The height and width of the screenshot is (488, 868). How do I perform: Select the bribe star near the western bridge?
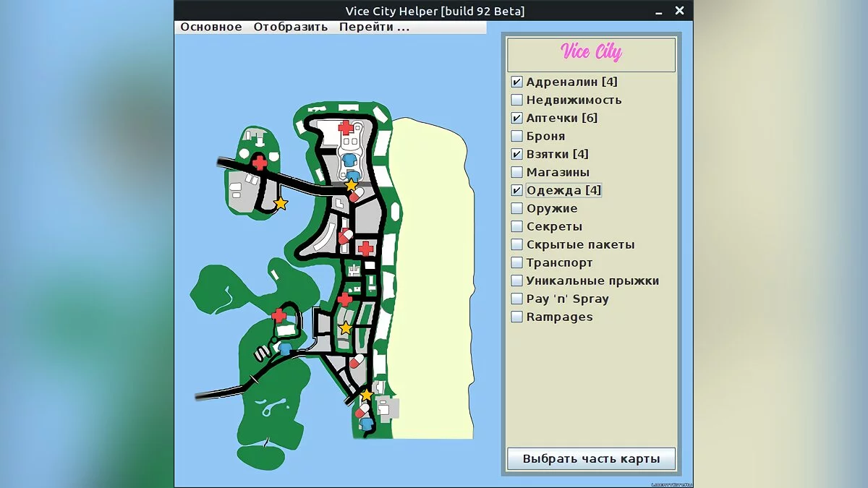click(281, 205)
